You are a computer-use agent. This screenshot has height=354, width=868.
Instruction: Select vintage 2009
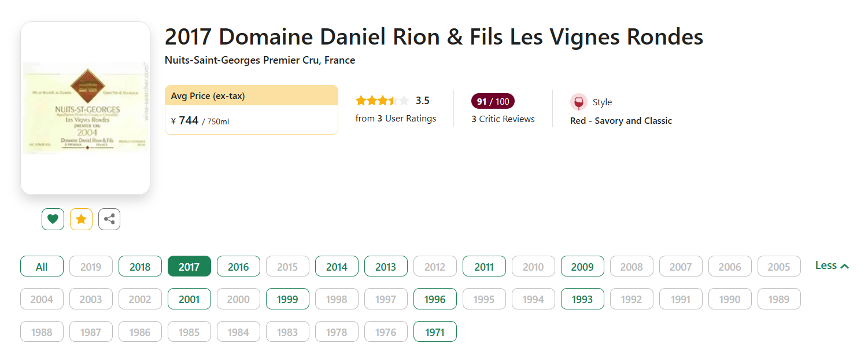582,267
